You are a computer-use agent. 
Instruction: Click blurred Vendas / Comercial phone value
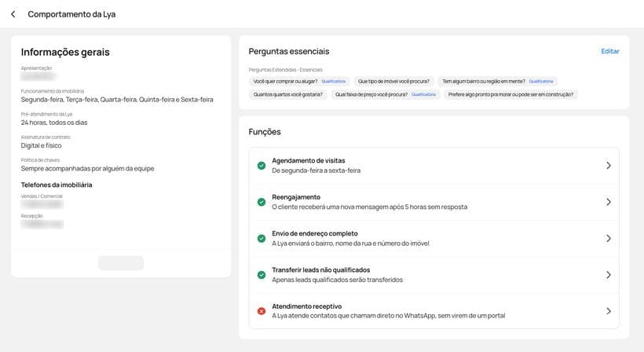42,204
